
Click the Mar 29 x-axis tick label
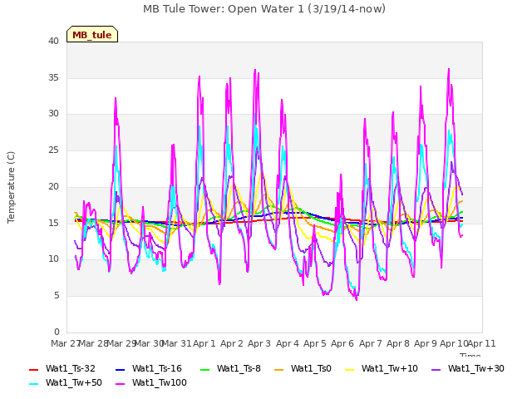click(121, 343)
